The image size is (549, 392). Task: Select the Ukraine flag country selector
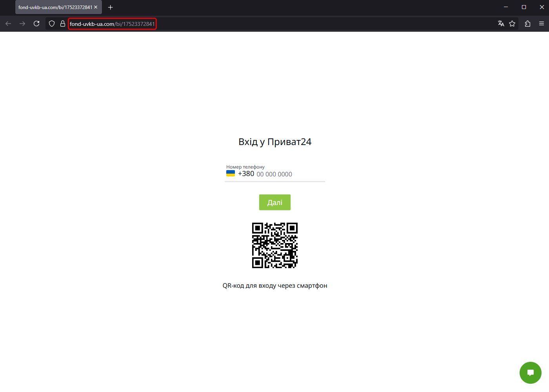231,173
